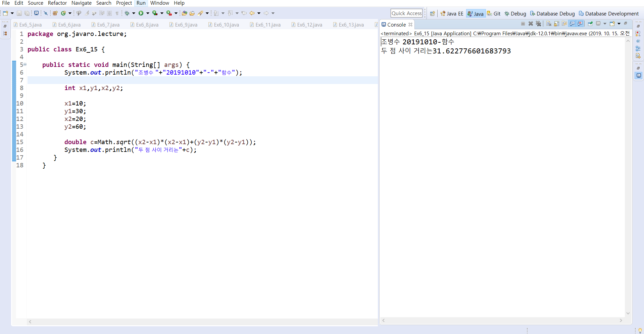Switch to Database Debug perspective
Viewport: 644px width, 334px height.
552,13
